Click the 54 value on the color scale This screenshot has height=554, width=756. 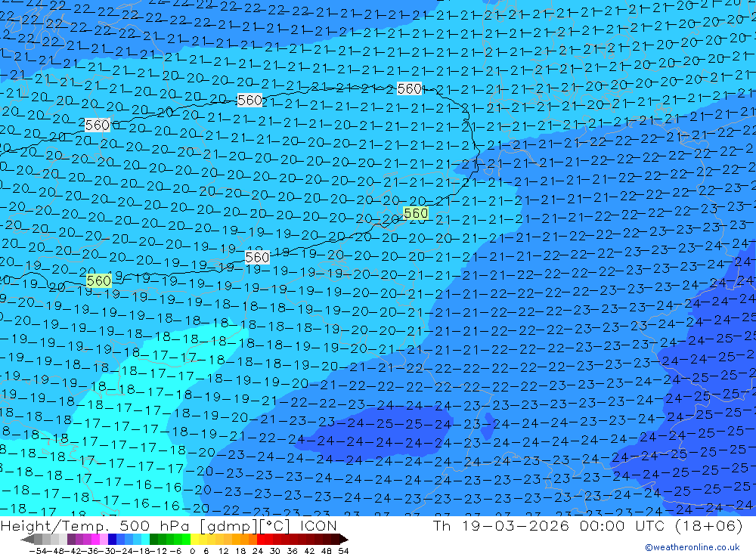(x=343, y=551)
